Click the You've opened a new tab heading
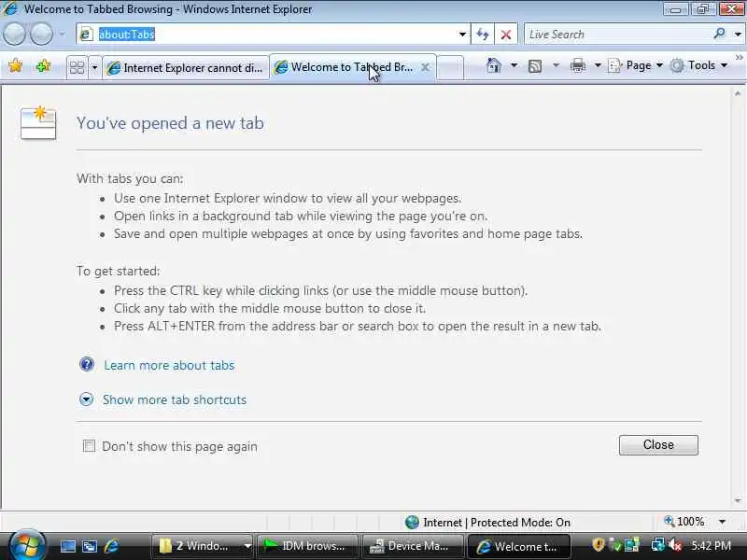 170,123
